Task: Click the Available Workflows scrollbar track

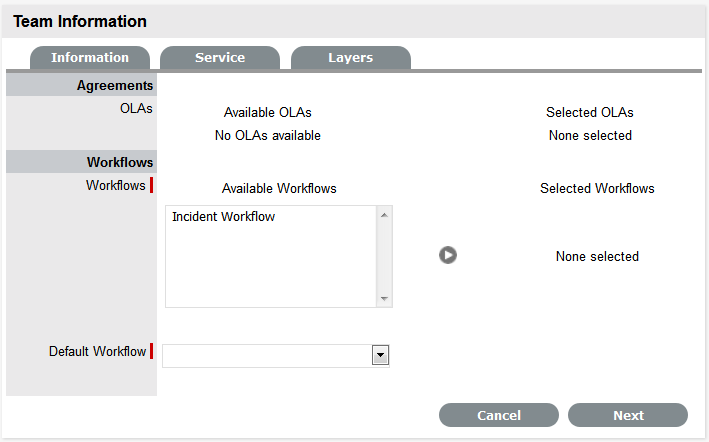Action: point(385,256)
